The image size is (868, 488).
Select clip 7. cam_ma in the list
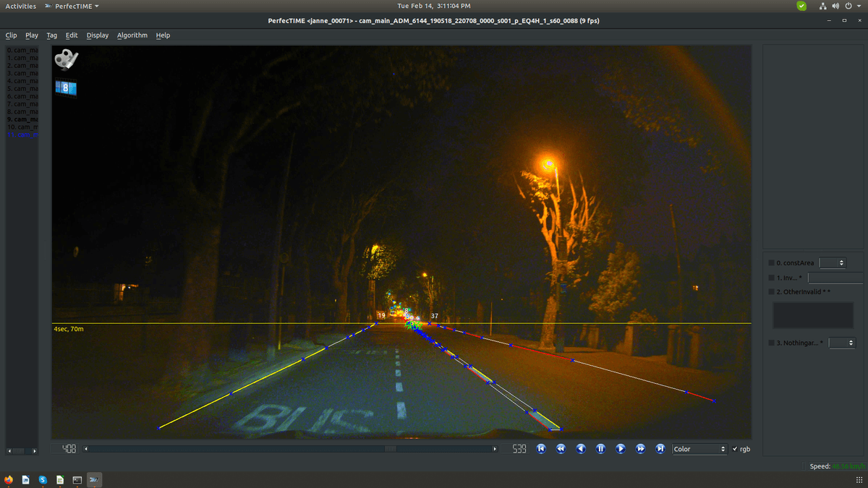(22, 104)
